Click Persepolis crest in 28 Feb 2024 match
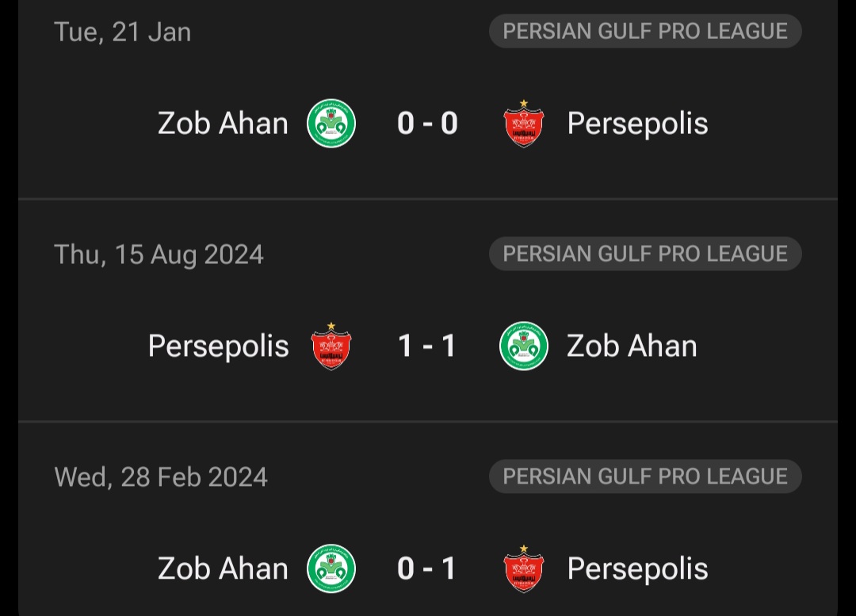Viewport: 856px width, 616px height. (524, 568)
